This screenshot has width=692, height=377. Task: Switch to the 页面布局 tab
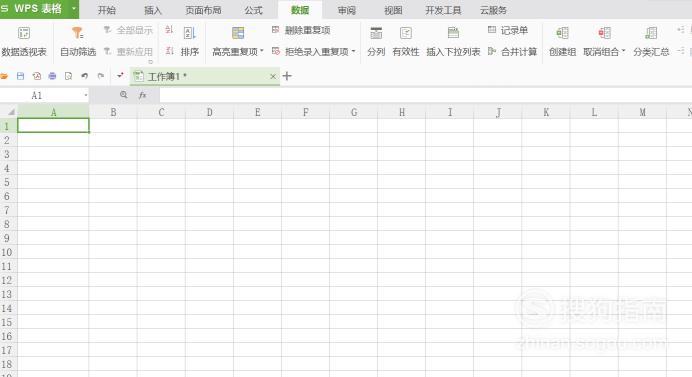pyautogui.click(x=203, y=10)
